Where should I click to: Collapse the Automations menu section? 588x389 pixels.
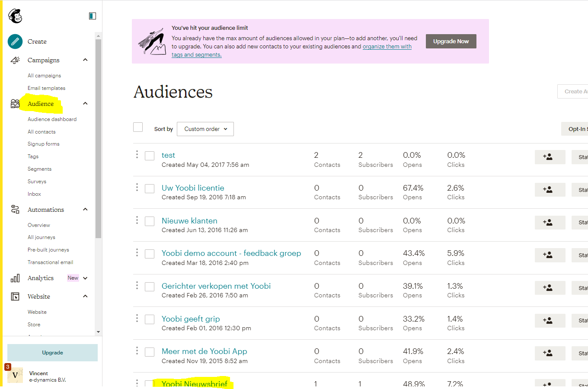pyautogui.click(x=85, y=210)
